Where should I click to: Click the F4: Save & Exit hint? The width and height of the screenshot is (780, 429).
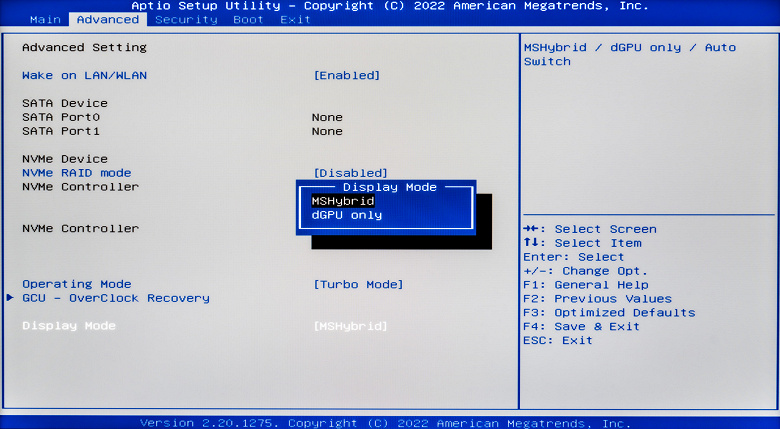[582, 327]
